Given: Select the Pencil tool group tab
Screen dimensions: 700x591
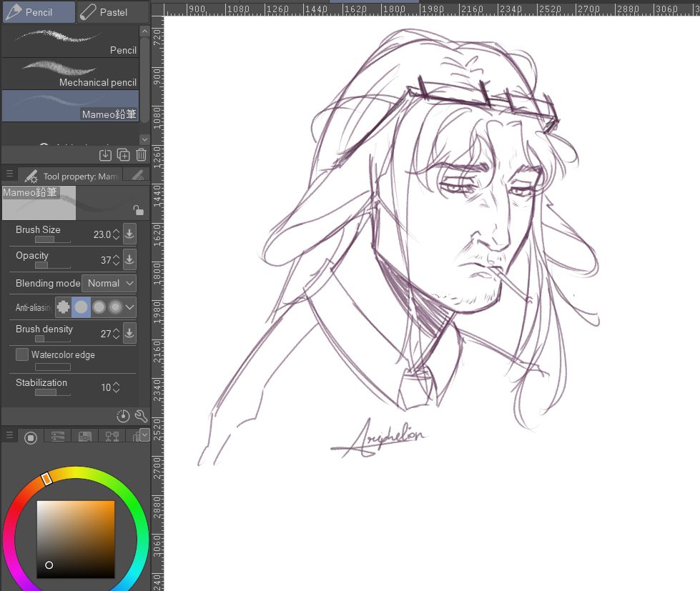Looking at the screenshot, I should [x=39, y=12].
